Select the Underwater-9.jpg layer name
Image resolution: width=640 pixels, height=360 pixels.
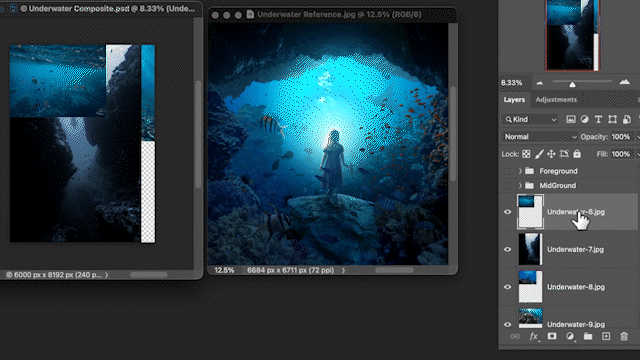pyautogui.click(x=576, y=324)
